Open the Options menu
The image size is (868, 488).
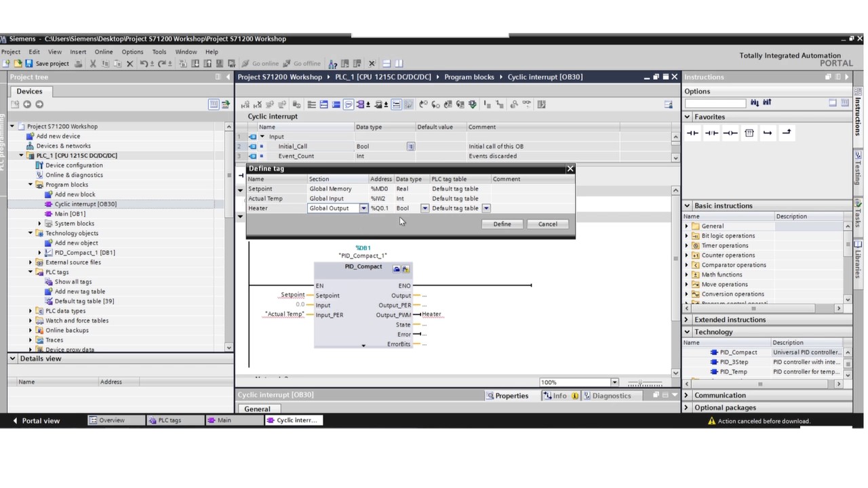(132, 52)
